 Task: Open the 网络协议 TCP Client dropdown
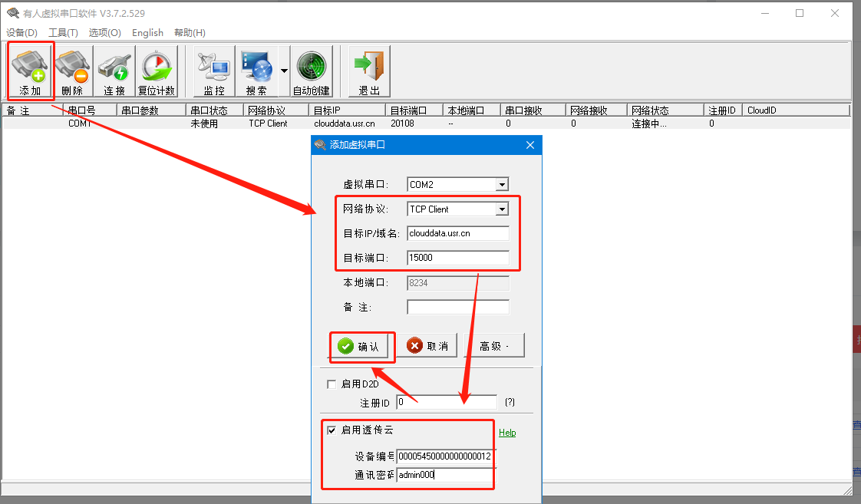coord(501,209)
